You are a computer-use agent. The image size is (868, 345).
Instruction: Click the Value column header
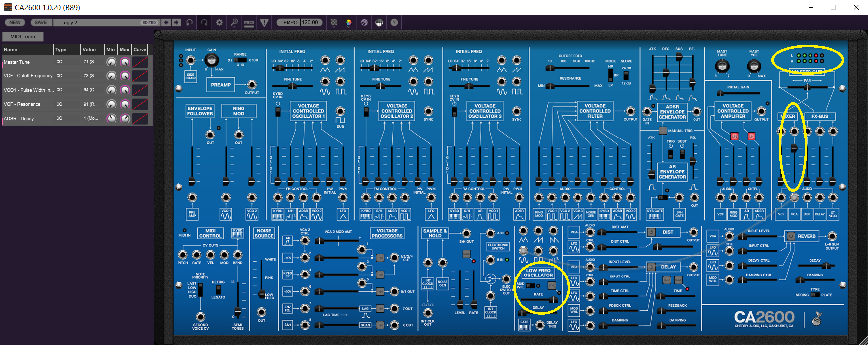(x=92, y=49)
